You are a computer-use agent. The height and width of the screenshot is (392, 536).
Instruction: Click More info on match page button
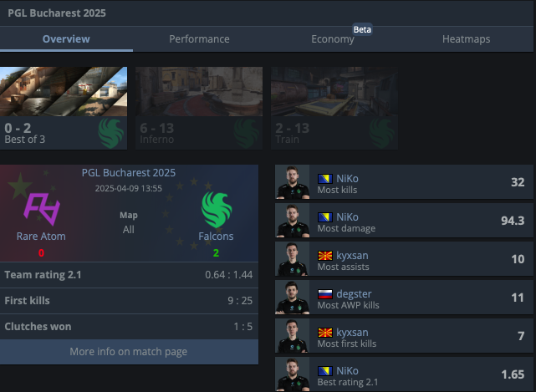129,352
